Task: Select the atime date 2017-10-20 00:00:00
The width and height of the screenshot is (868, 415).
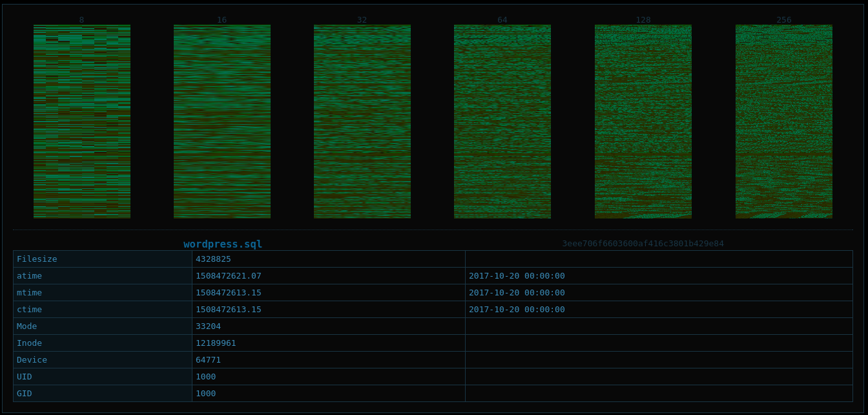Action: [517, 276]
